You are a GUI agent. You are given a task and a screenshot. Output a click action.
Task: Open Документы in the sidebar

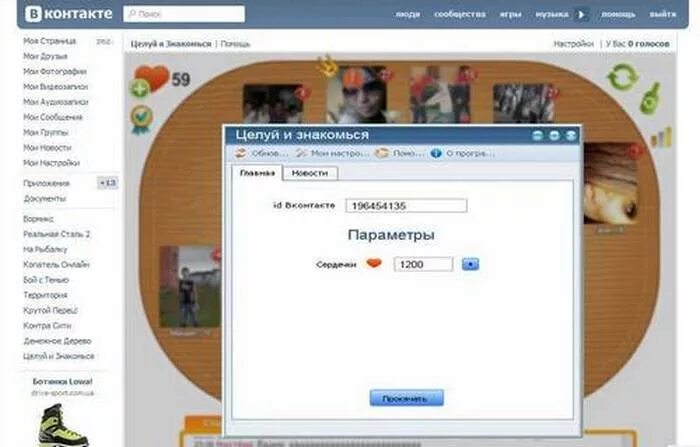tap(45, 199)
